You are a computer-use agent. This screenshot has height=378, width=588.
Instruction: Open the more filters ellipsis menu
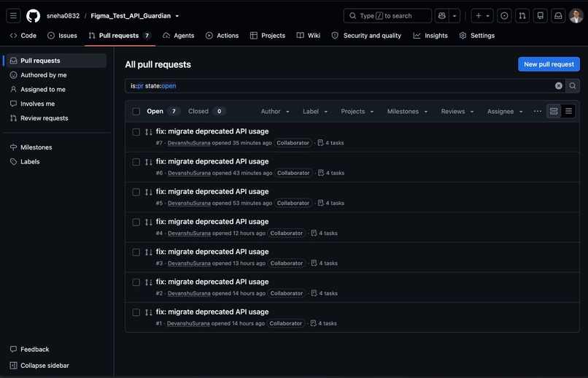click(x=538, y=112)
